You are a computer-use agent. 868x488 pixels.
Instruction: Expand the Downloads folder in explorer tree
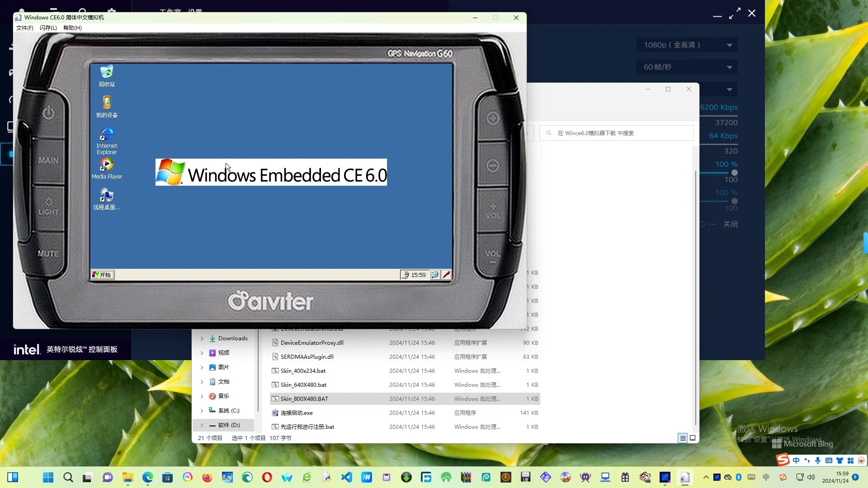coord(202,338)
